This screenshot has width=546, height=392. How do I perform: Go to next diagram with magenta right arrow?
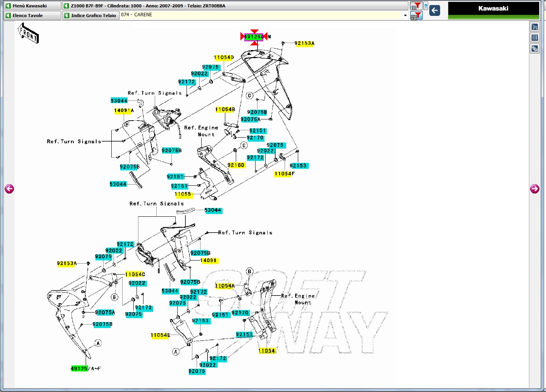[535, 189]
